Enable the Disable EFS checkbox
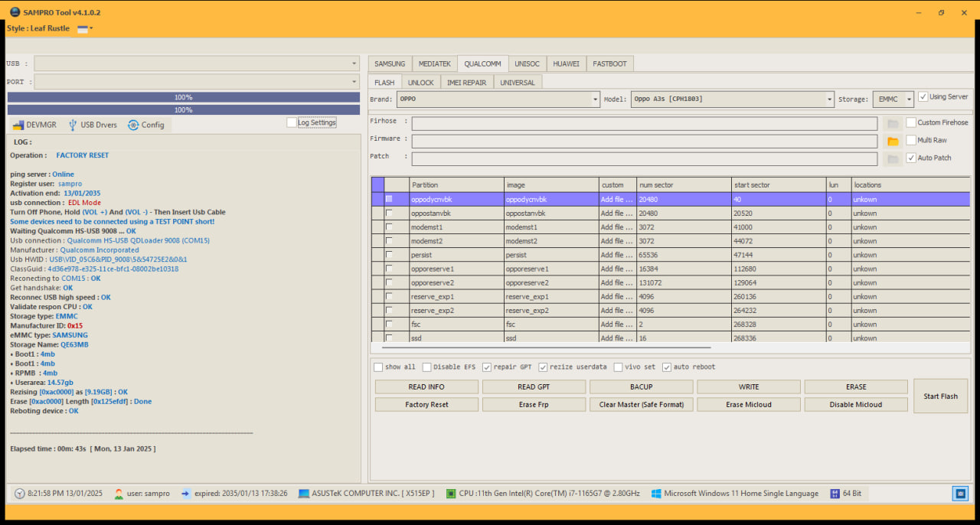 click(x=426, y=367)
